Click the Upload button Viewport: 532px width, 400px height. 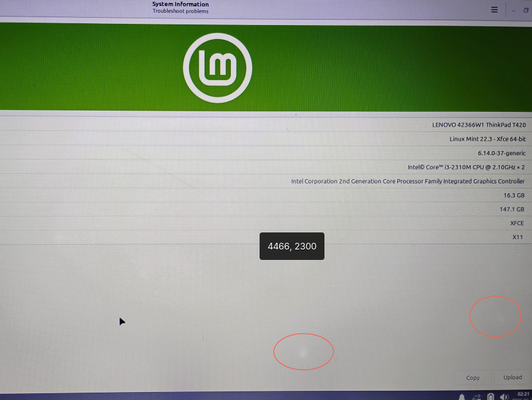512,377
